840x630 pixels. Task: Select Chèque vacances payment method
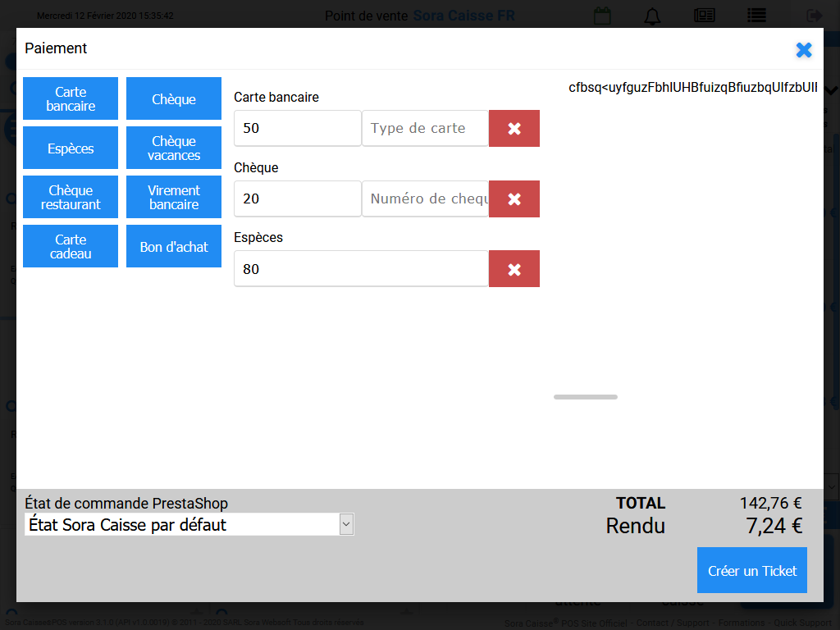coord(174,148)
